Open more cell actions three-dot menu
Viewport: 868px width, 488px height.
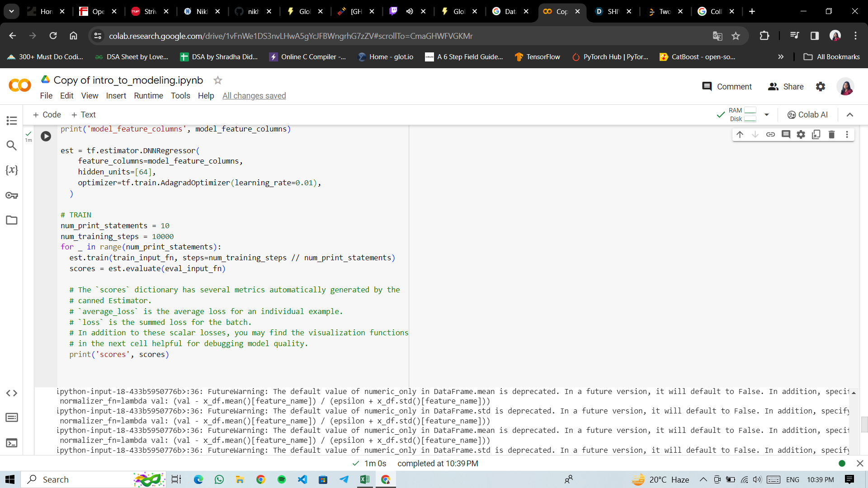point(847,134)
